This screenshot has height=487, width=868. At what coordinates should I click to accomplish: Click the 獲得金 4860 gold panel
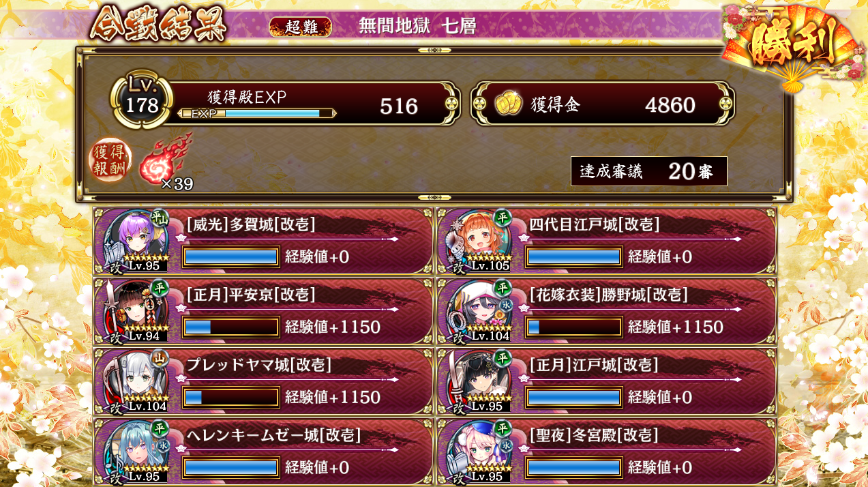point(603,104)
